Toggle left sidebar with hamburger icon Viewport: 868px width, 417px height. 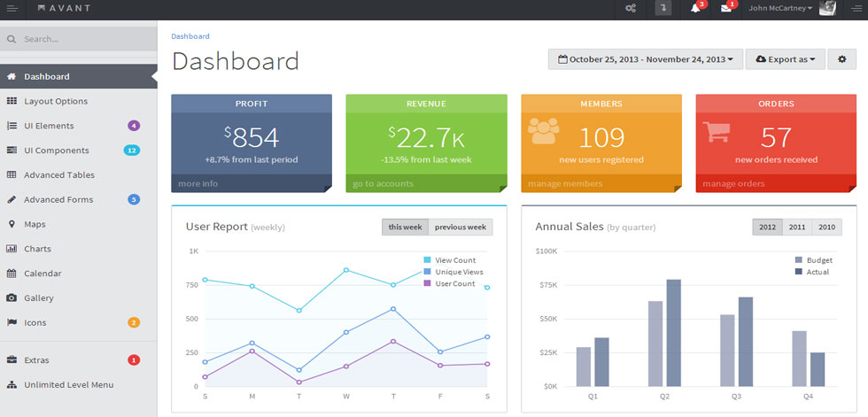(x=12, y=8)
